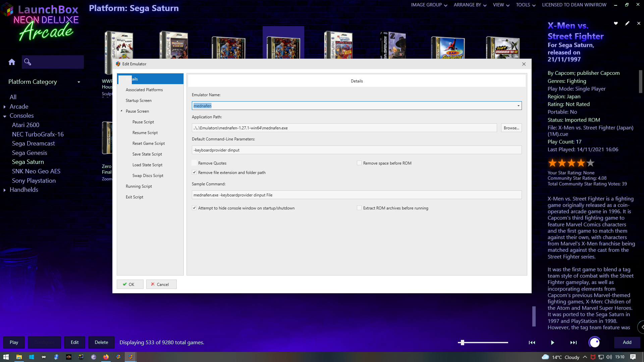Click the volume knob control

point(594,342)
